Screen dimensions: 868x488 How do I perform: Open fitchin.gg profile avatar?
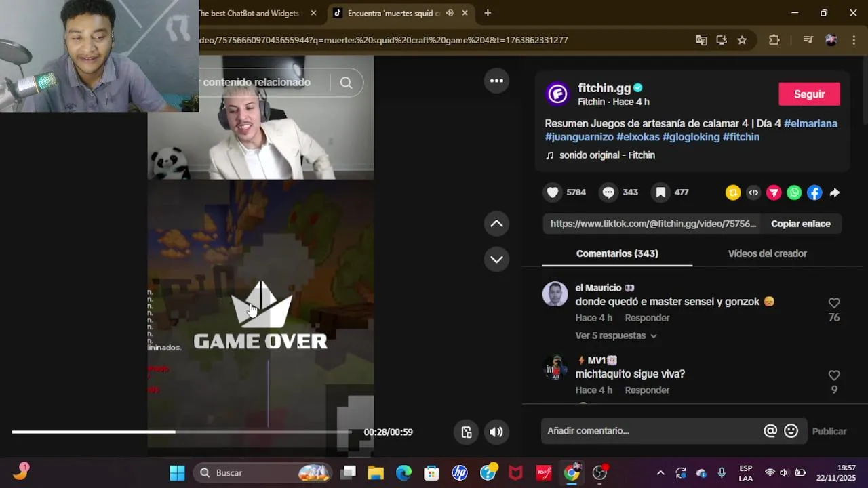(x=557, y=94)
